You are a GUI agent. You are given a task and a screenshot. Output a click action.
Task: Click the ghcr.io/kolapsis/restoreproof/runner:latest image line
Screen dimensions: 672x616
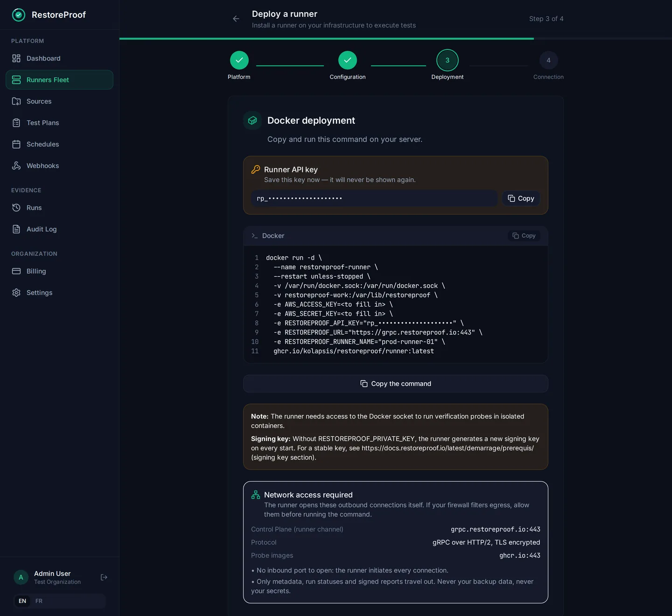(x=354, y=351)
